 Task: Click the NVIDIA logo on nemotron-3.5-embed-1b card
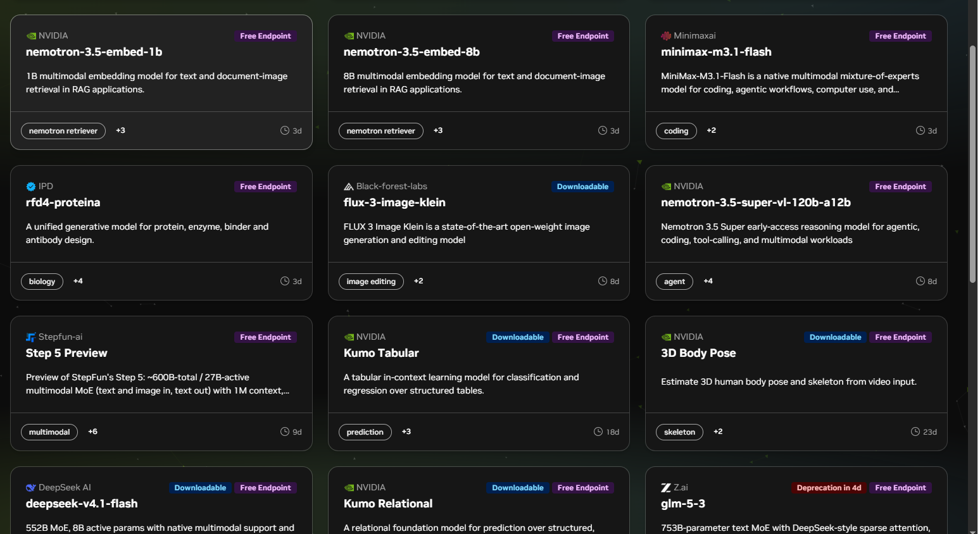[x=31, y=36]
